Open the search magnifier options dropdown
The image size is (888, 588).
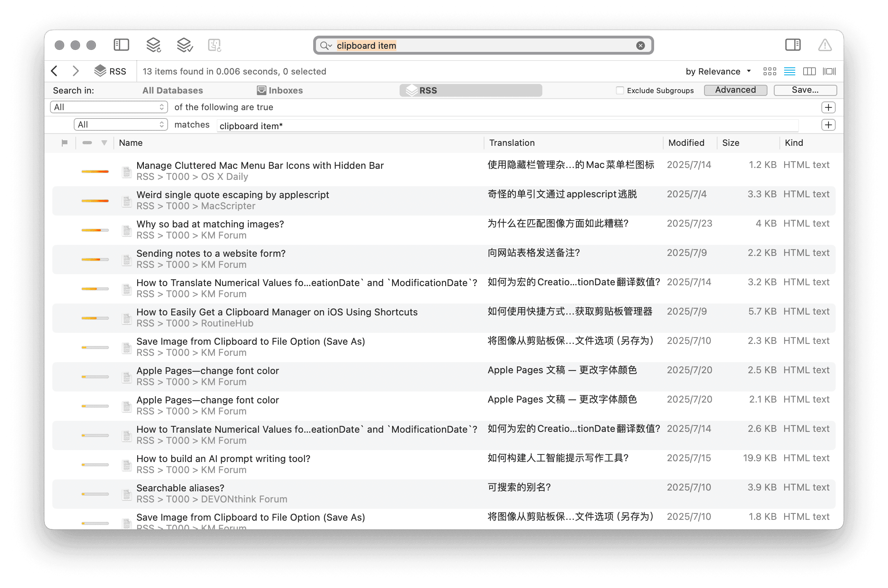tap(326, 46)
